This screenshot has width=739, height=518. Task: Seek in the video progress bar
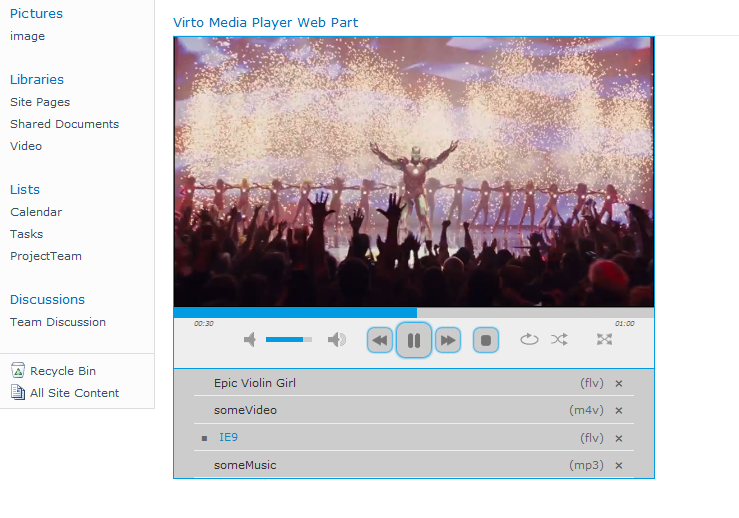click(x=414, y=312)
